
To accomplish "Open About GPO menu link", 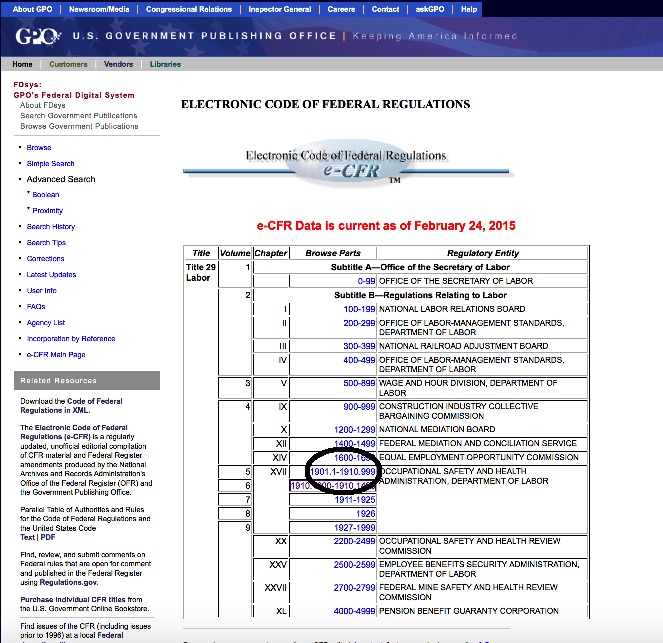I will (32, 9).
